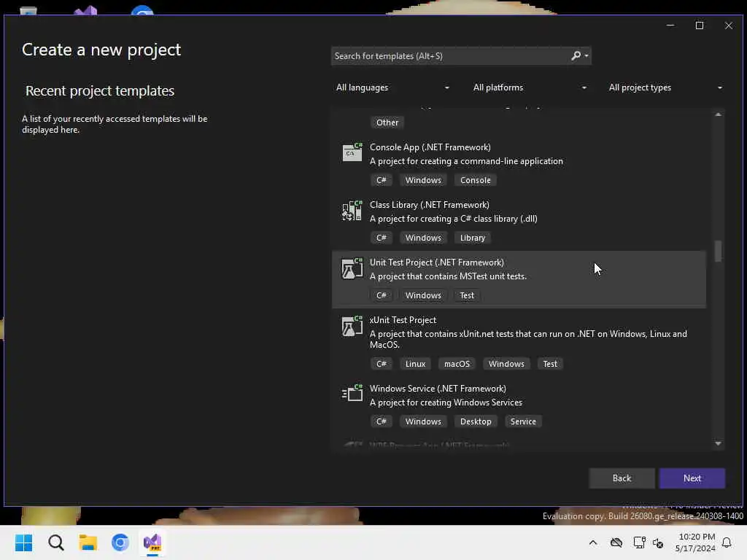Click the Linux tag under xUnit Test Project
Viewport: 747px width, 560px height.
click(x=415, y=364)
